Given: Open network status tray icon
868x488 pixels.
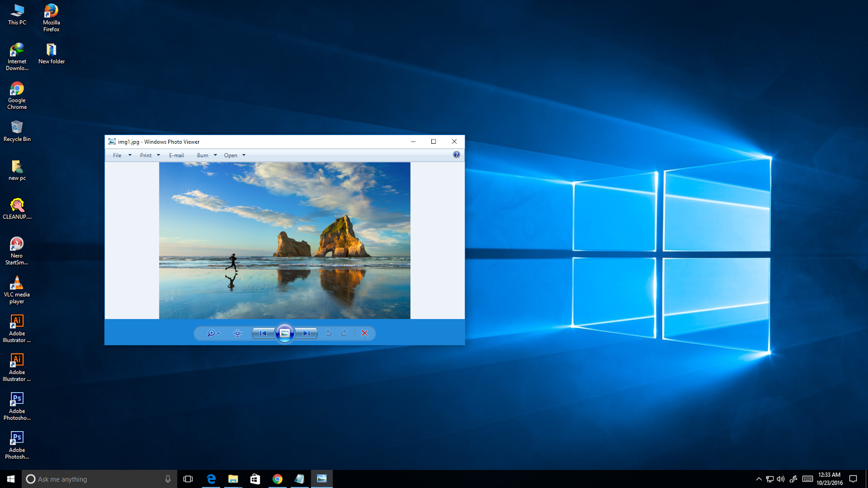Looking at the screenshot, I should pos(770,479).
